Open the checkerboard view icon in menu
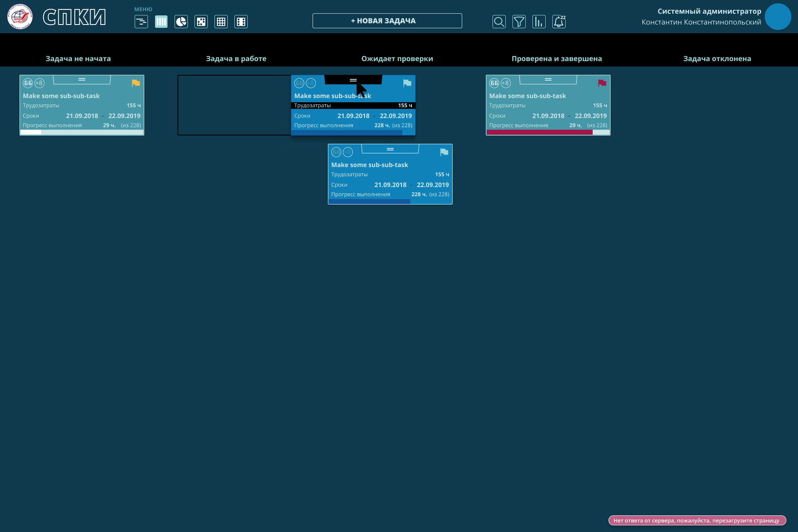Image resolution: width=798 pixels, height=532 pixels. [201, 22]
